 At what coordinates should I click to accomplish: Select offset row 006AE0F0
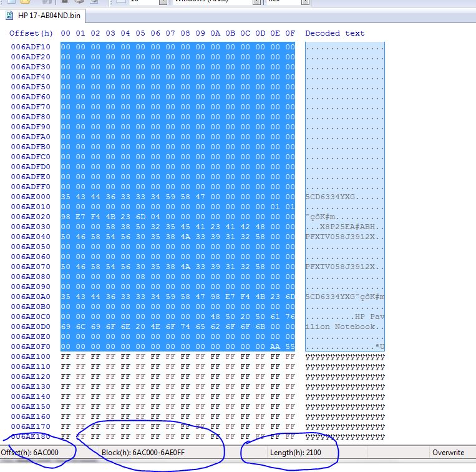coord(31,347)
